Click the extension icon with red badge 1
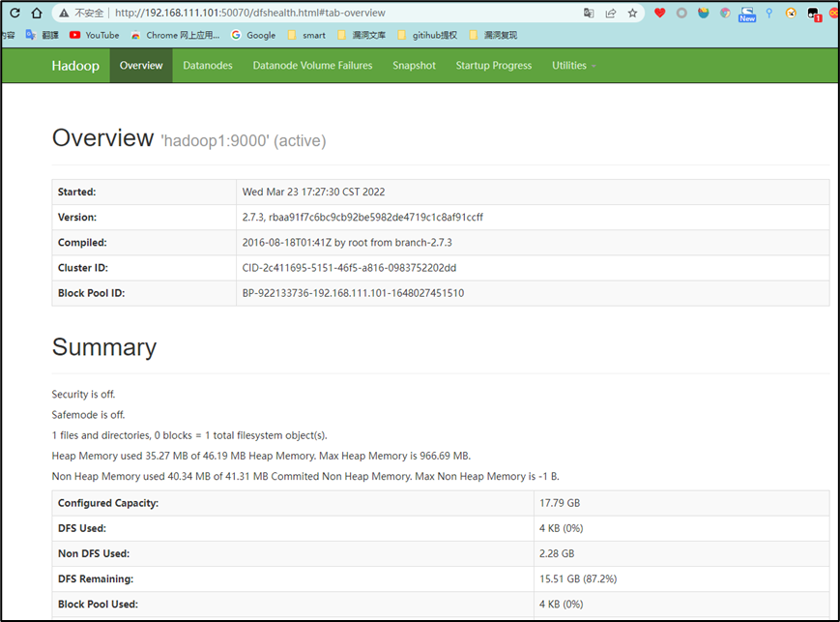 click(x=814, y=15)
